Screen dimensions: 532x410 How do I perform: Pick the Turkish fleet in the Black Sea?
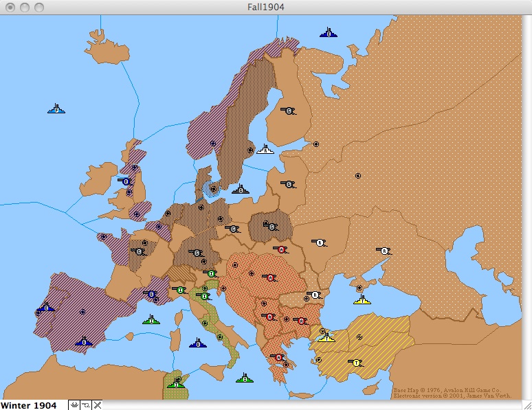[x=362, y=300]
